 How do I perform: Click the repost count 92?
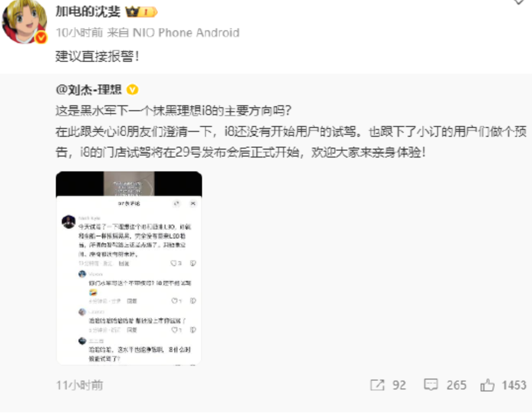click(x=399, y=385)
